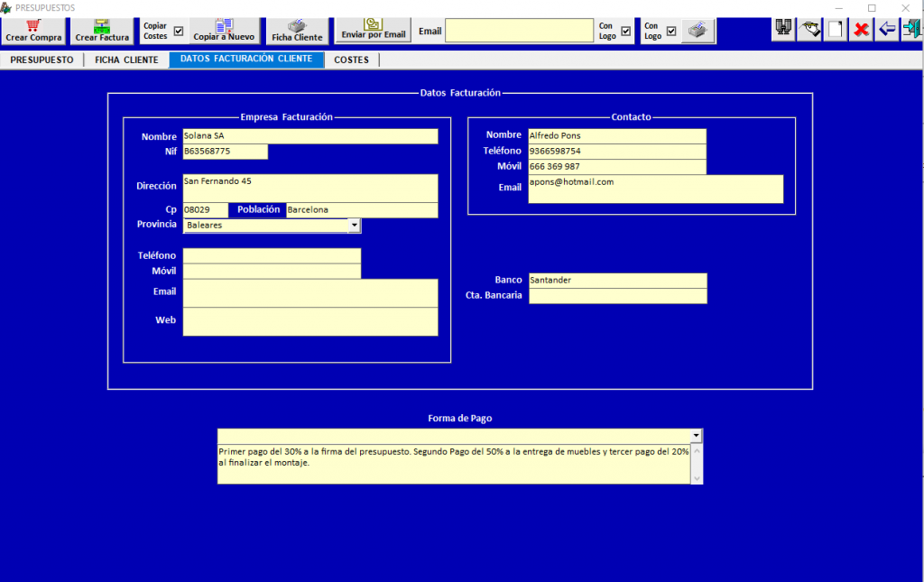This screenshot has height=582, width=924.
Task: Click the Crear Factura button
Action: (102, 31)
